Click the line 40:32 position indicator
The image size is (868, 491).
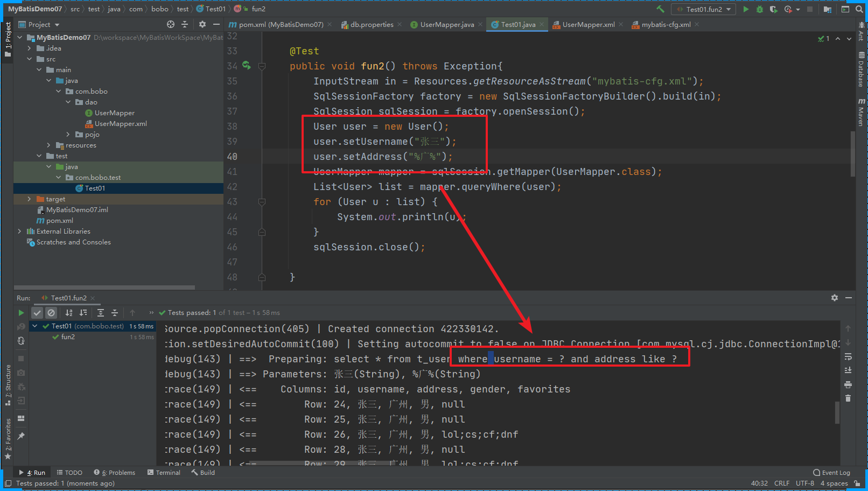pos(759,483)
